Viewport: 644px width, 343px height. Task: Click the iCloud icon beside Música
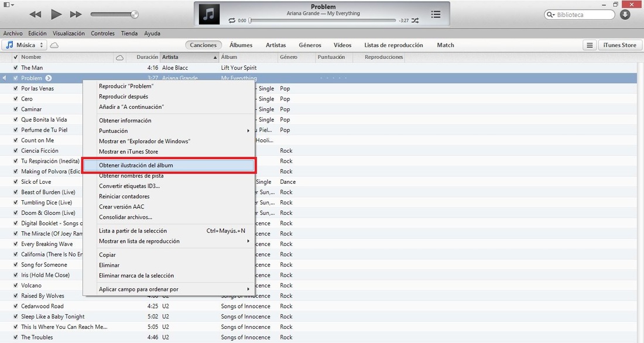(54, 45)
